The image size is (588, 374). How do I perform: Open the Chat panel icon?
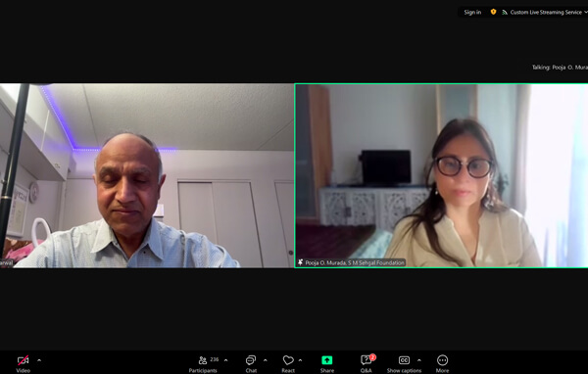pos(251,360)
